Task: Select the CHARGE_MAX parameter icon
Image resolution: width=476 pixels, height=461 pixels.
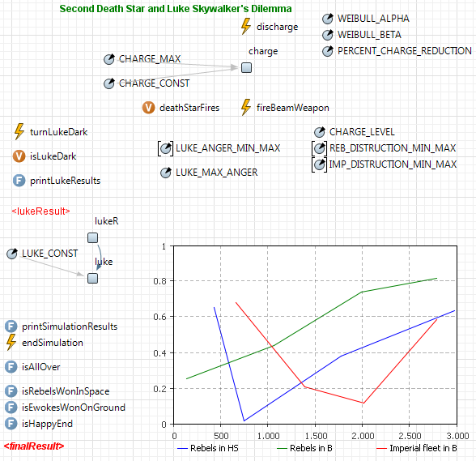Action: pyautogui.click(x=109, y=59)
